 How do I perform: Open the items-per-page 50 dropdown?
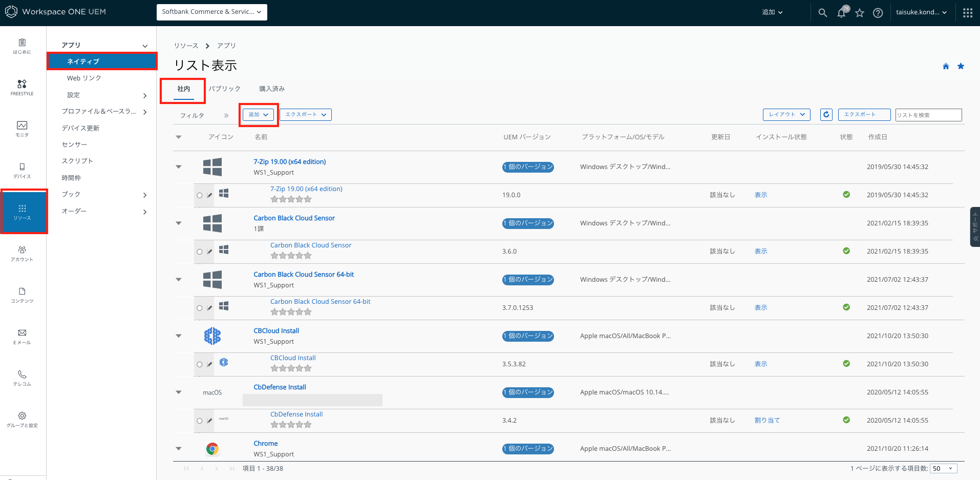(x=944, y=468)
